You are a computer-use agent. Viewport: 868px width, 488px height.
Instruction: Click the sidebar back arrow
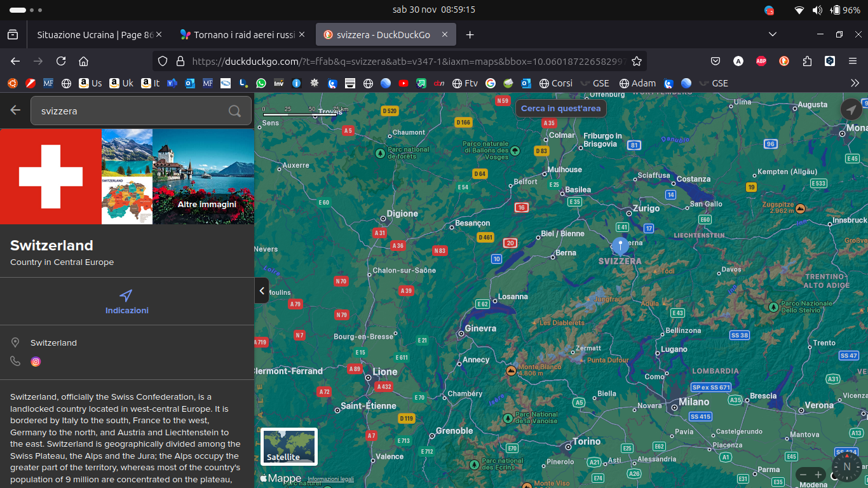pos(15,111)
